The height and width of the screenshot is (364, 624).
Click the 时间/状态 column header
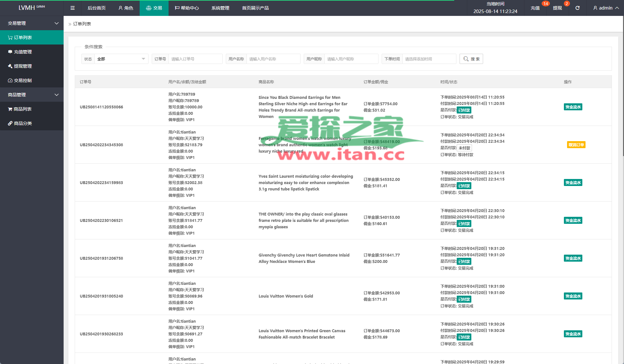tap(449, 82)
